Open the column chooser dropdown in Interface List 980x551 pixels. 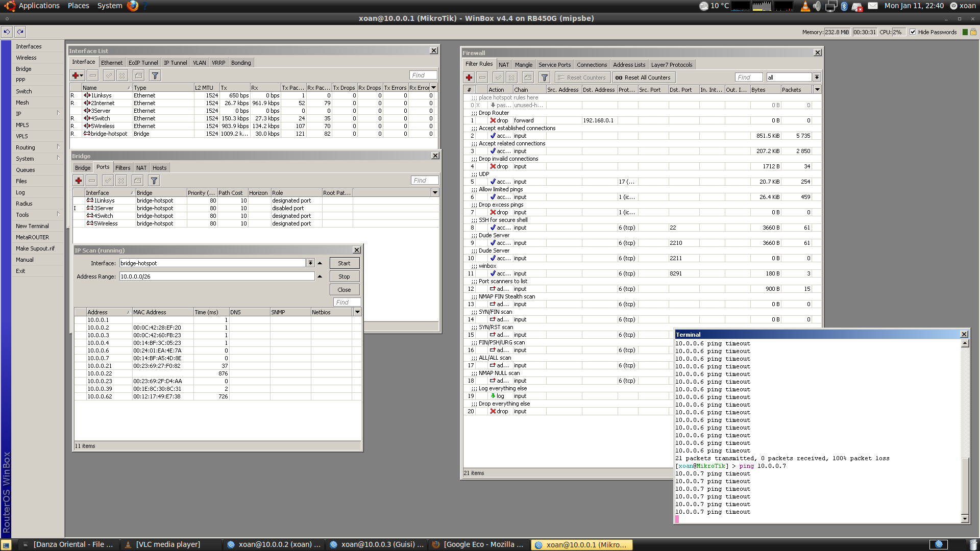click(x=434, y=88)
